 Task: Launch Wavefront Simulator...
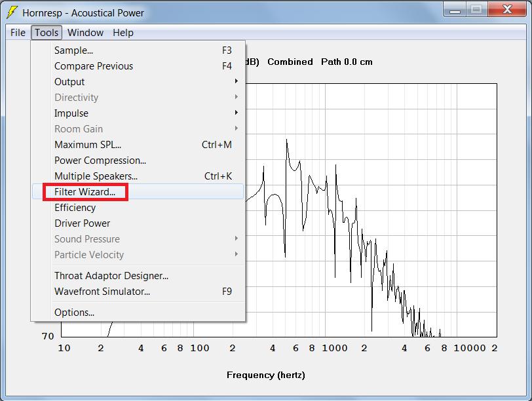coord(138,292)
